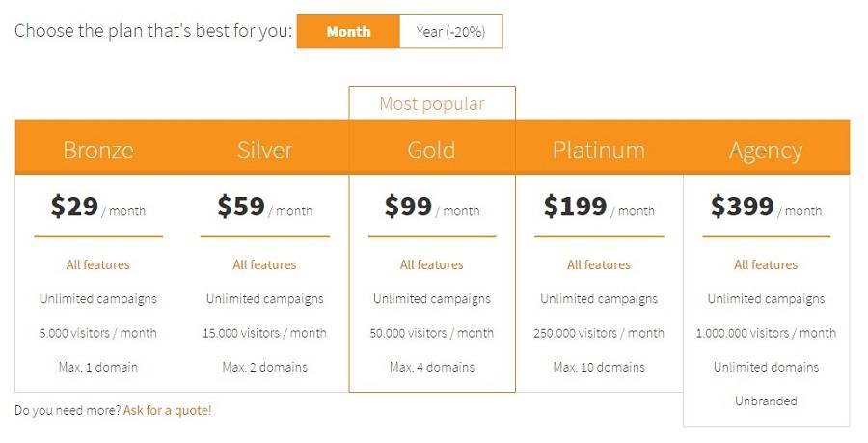This screenshot has width=868, height=443.
Task: Select the Gold plan header
Action: 432,150
